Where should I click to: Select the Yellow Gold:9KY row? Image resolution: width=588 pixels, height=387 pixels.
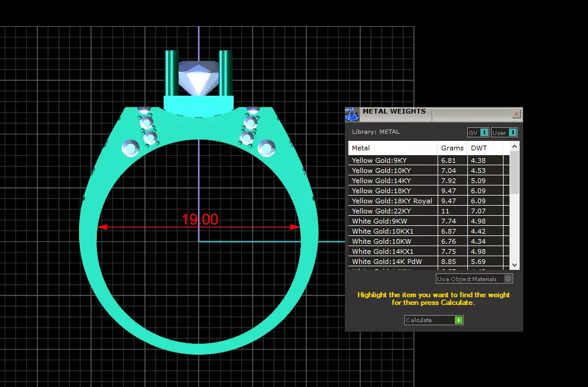[429, 160]
